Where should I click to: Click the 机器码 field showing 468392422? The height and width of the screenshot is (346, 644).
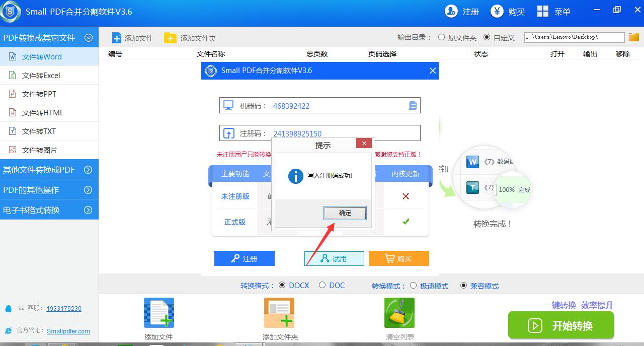point(319,106)
